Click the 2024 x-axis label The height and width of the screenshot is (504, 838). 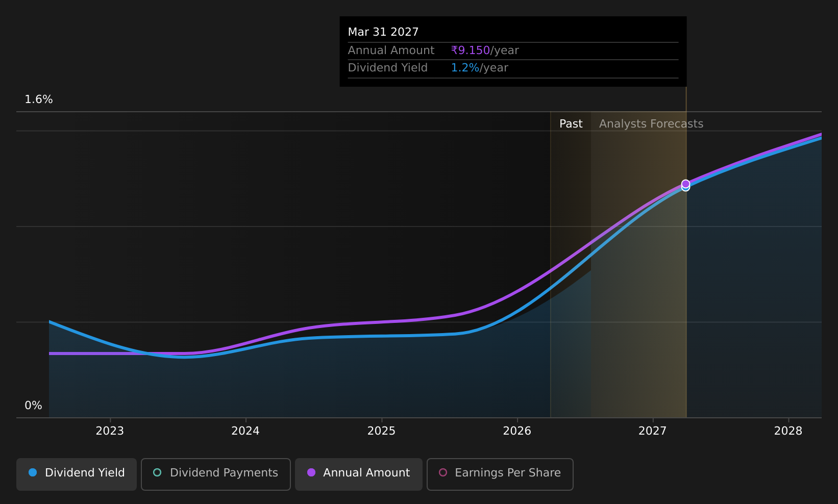pos(245,431)
